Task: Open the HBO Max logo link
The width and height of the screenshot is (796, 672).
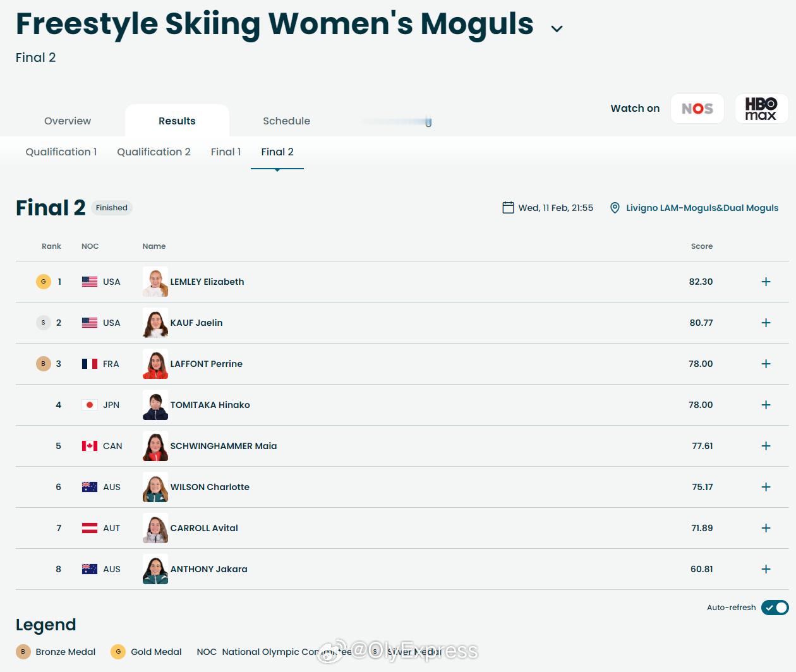Action: coord(761,109)
